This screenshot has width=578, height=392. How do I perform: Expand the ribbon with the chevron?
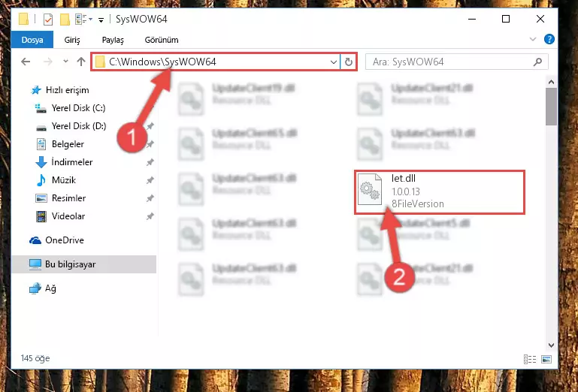coord(533,39)
